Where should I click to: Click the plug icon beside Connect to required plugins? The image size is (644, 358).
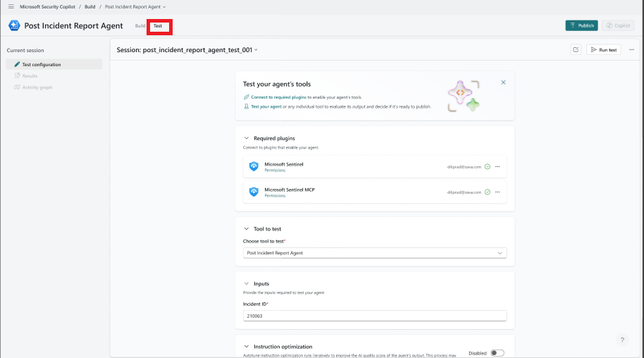(247, 97)
